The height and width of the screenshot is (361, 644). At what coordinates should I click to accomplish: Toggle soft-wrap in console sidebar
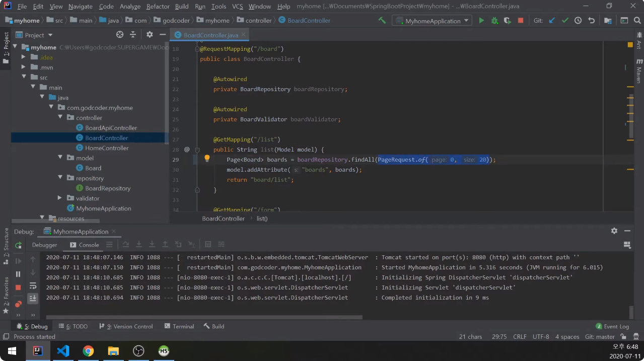(x=33, y=286)
